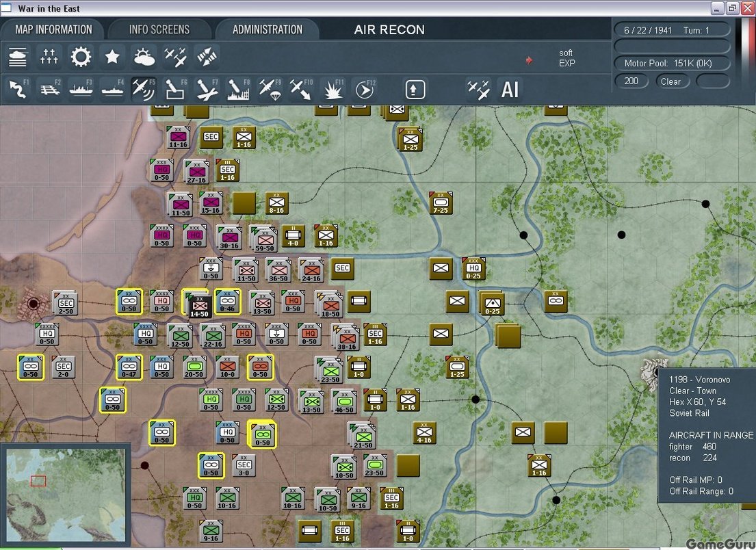Click End Turn (F12) arrow icon

pyautogui.click(x=364, y=90)
